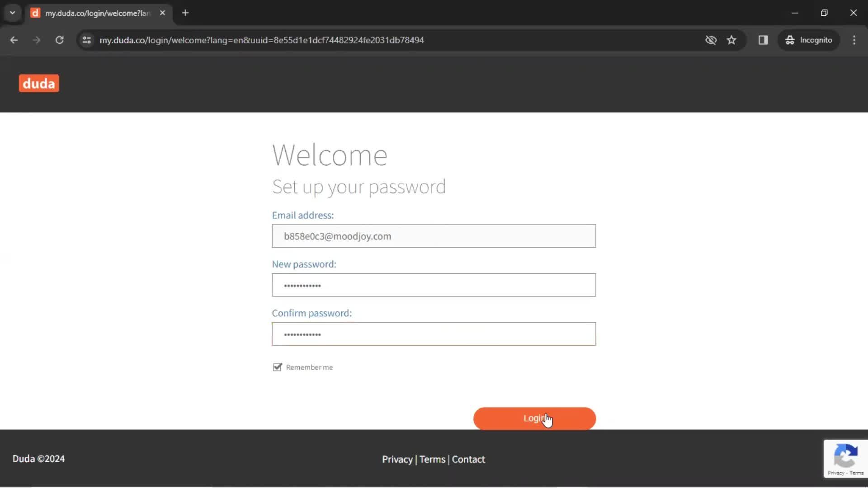Open the Contact link in footer
The height and width of the screenshot is (488, 868).
[468, 459]
